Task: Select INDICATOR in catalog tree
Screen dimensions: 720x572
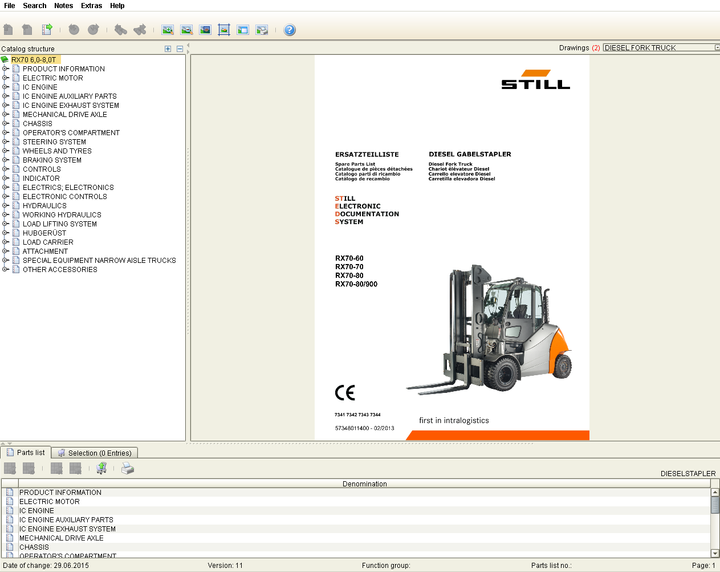Action: (41, 178)
